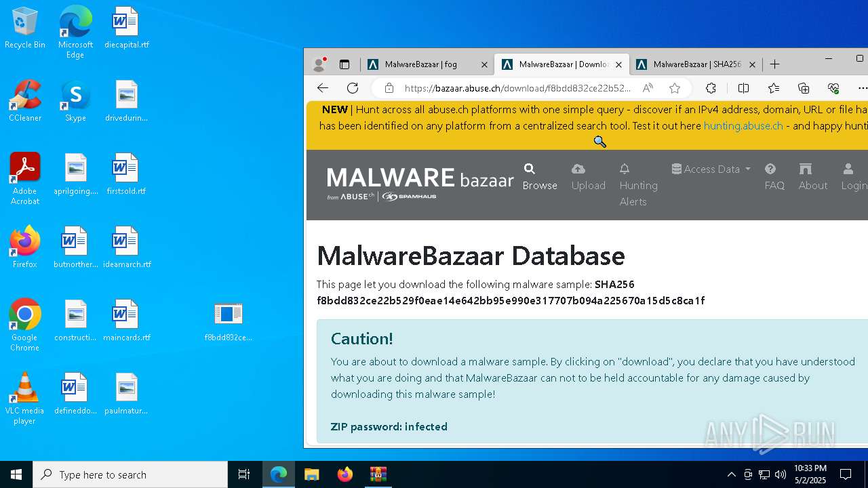Go back in Edge browser

(323, 88)
